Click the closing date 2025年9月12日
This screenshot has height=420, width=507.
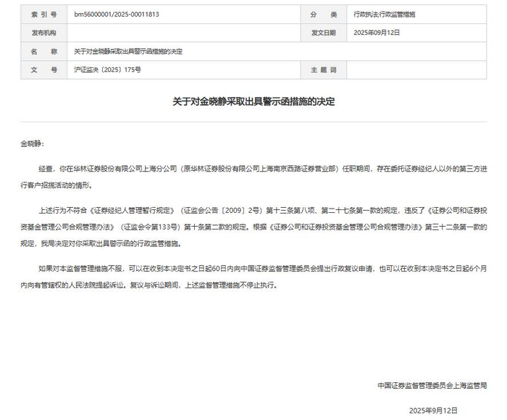tap(433, 411)
